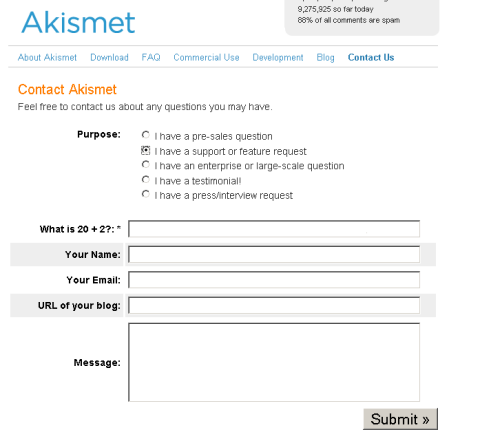480x432 pixels.
Task: Click inside the Message text area
Action: pyautogui.click(x=274, y=362)
